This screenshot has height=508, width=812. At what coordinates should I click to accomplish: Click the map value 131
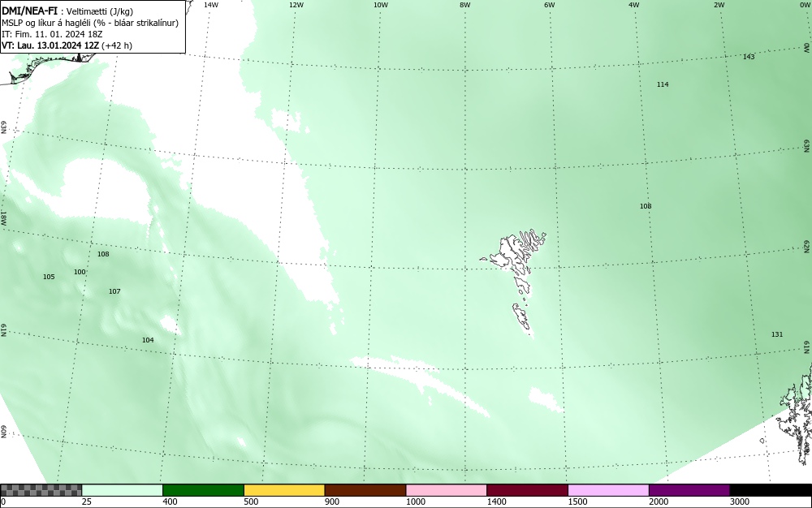(777, 334)
